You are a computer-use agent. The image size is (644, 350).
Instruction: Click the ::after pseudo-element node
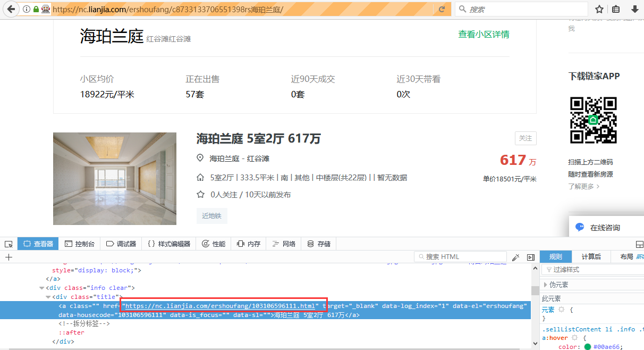[71, 332]
